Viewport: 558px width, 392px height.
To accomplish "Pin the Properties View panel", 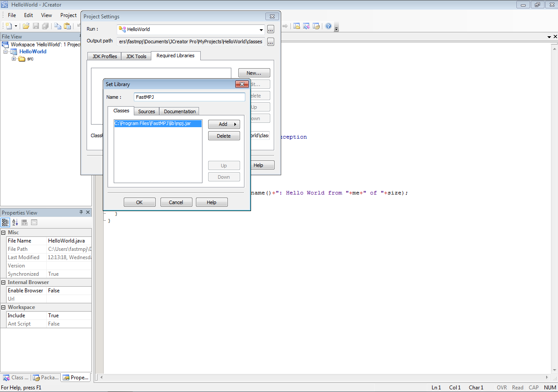I will click(81, 212).
